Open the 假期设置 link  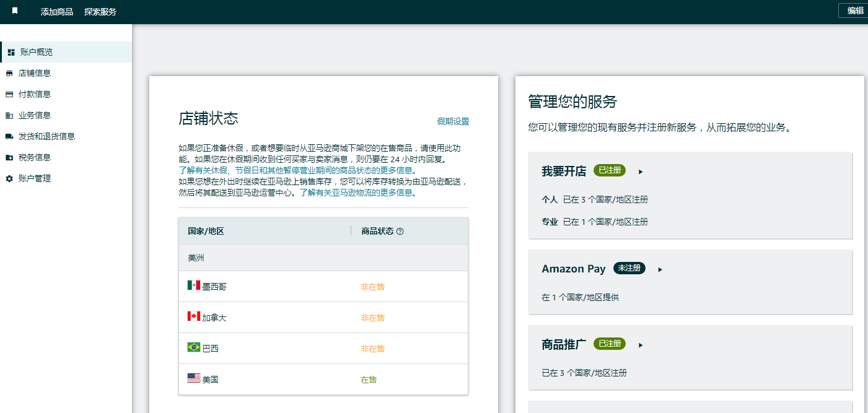(453, 121)
